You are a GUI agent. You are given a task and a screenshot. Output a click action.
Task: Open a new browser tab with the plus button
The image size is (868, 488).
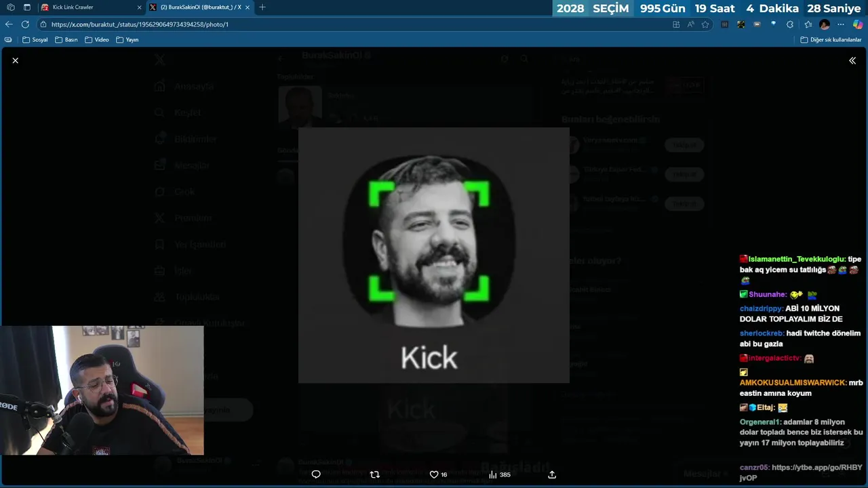[x=262, y=7]
